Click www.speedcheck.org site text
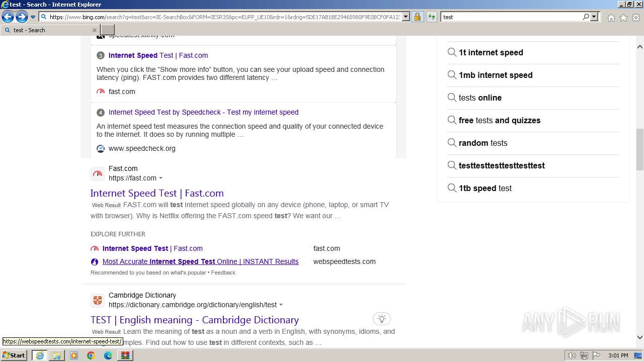The image size is (644, 362). tap(142, 148)
